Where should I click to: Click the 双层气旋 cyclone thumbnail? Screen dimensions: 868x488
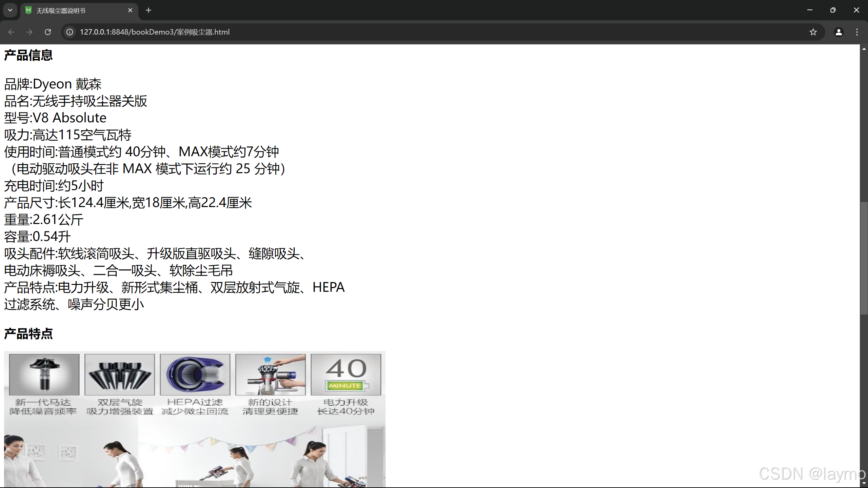(x=119, y=374)
